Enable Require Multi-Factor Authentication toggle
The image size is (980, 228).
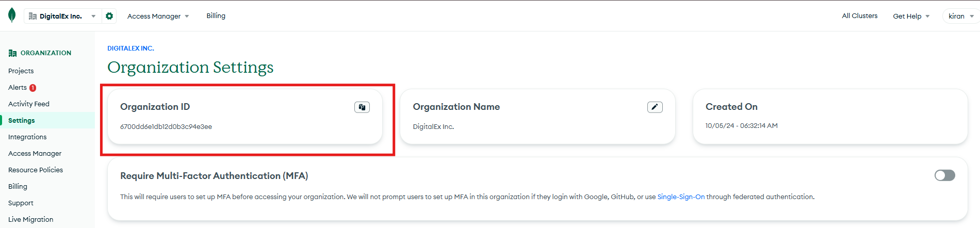click(x=944, y=175)
